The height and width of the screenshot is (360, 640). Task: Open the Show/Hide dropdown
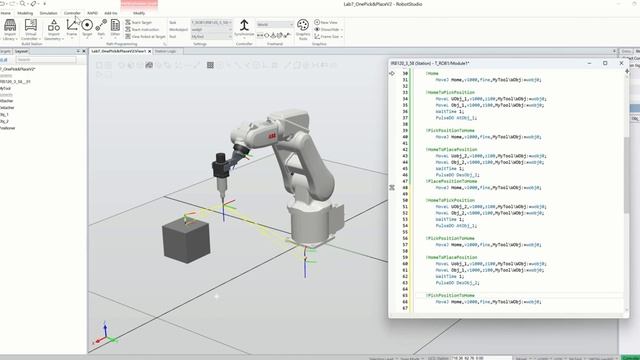[x=328, y=29]
